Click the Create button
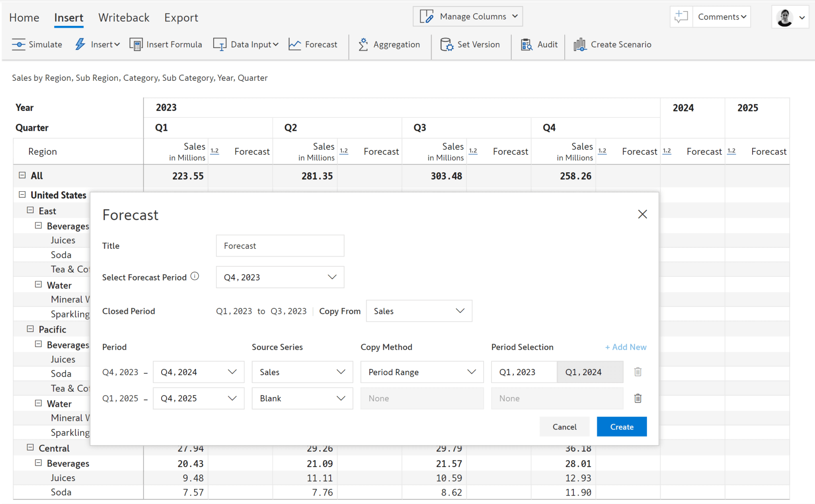The height and width of the screenshot is (504, 815). pyautogui.click(x=621, y=426)
